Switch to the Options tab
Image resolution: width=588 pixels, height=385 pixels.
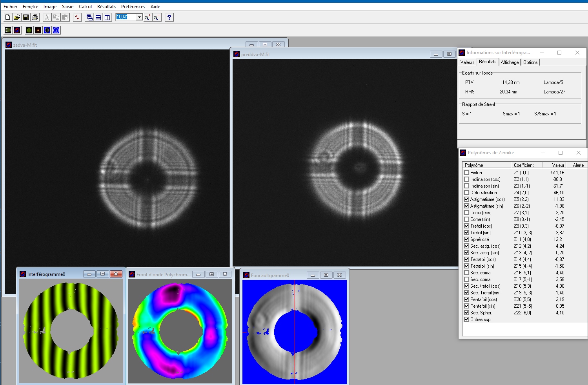pyautogui.click(x=530, y=62)
